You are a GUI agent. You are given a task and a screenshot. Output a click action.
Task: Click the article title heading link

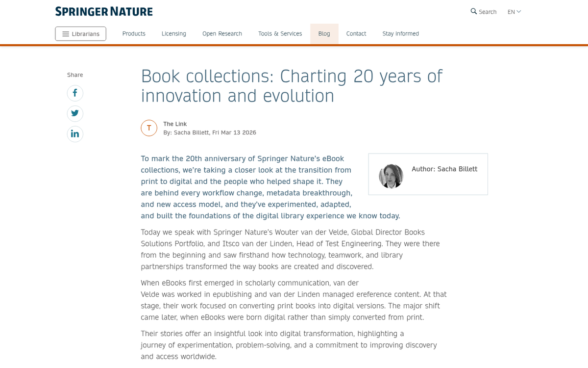click(x=292, y=85)
